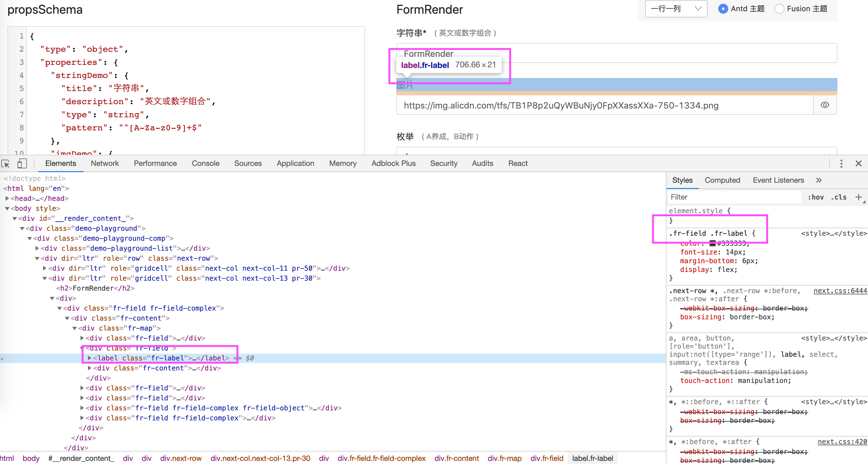Open the Computed styles tab
This screenshot has width=868, height=464.
[x=722, y=181]
